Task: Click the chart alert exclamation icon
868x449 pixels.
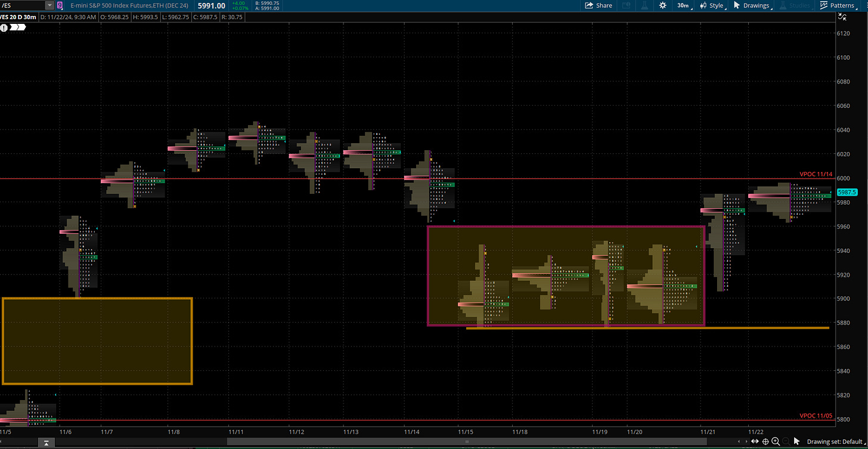Action: pyautogui.click(x=4, y=27)
